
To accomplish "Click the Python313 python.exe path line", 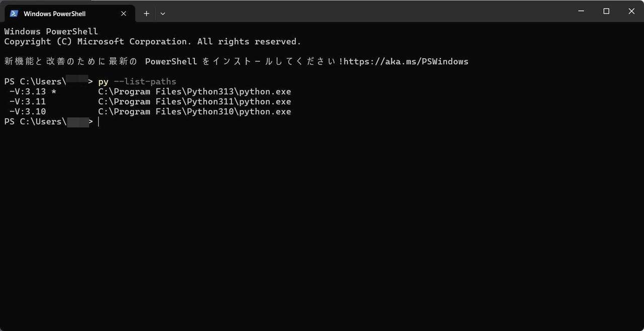I will [x=195, y=92].
